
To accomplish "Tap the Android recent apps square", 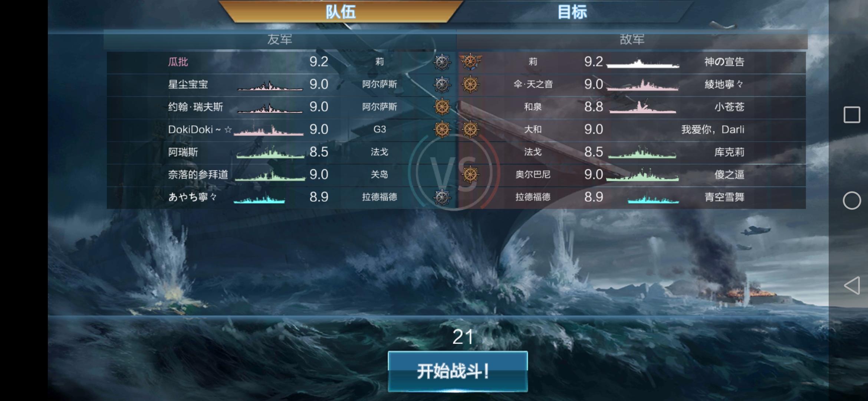I will (852, 115).
